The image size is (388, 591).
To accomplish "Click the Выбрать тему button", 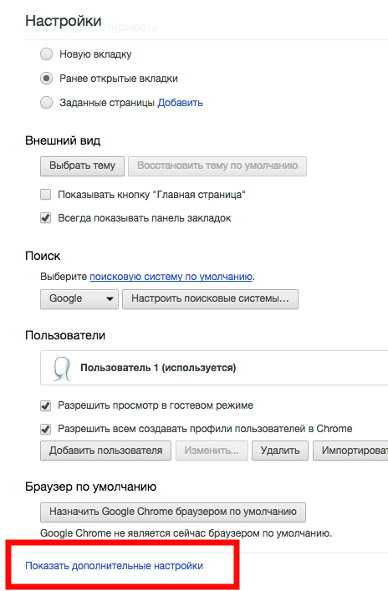I will tap(82, 166).
